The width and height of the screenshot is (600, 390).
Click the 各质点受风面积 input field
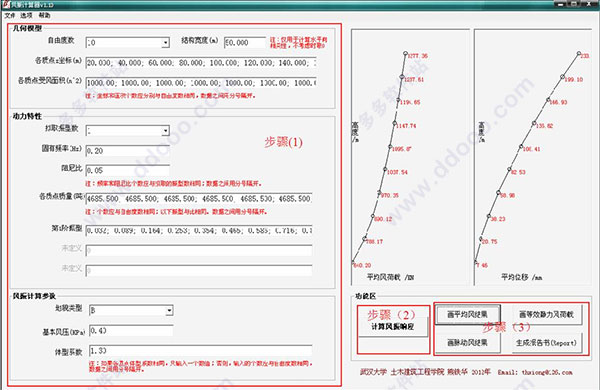tap(201, 82)
